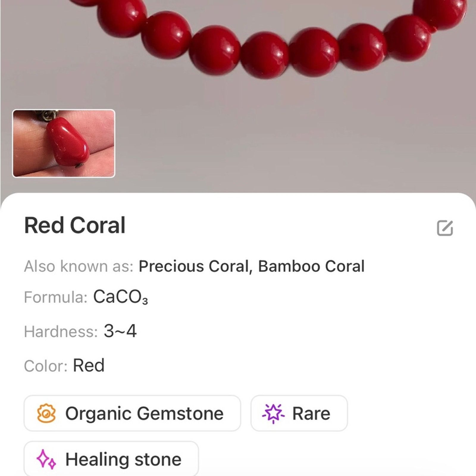The height and width of the screenshot is (476, 476).
Task: Tap the CaCO₃ formula value
Action: pos(120,297)
